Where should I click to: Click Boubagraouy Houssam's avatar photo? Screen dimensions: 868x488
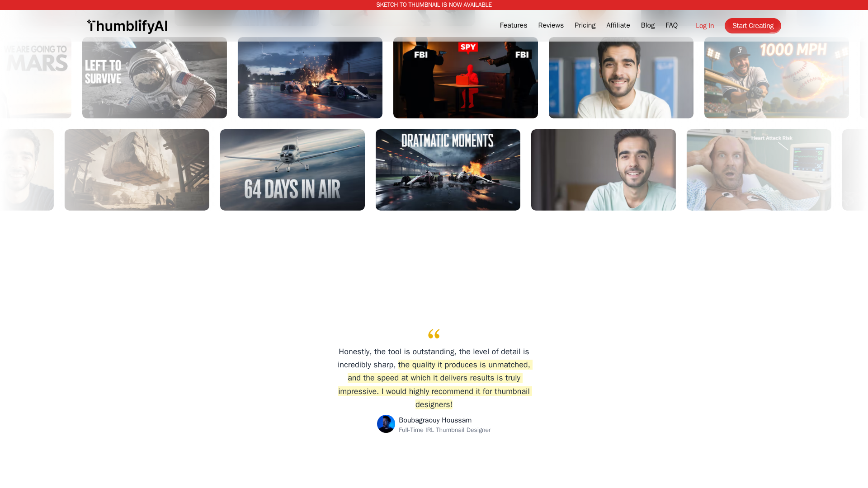(386, 424)
